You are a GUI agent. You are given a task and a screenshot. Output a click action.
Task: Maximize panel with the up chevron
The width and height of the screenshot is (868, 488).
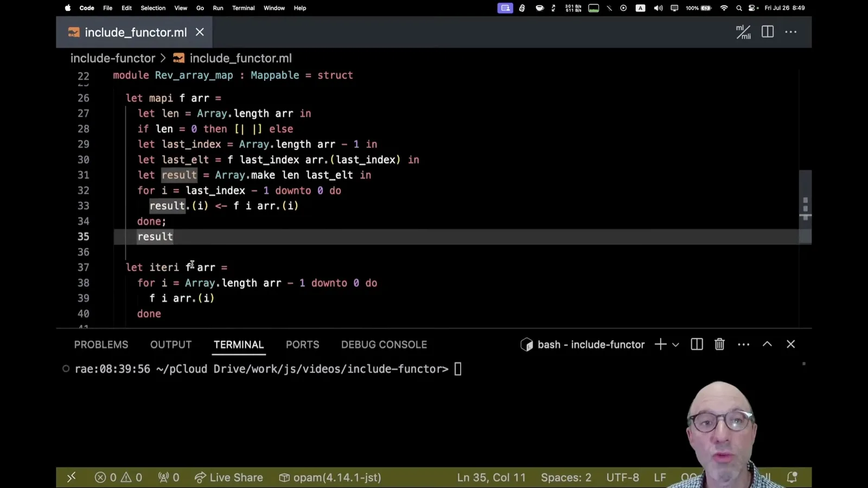(x=767, y=344)
